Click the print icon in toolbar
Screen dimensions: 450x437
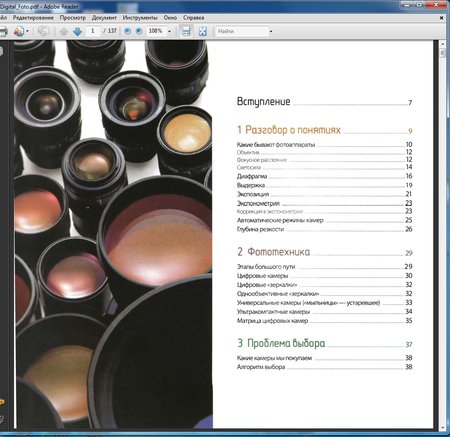click(3, 31)
